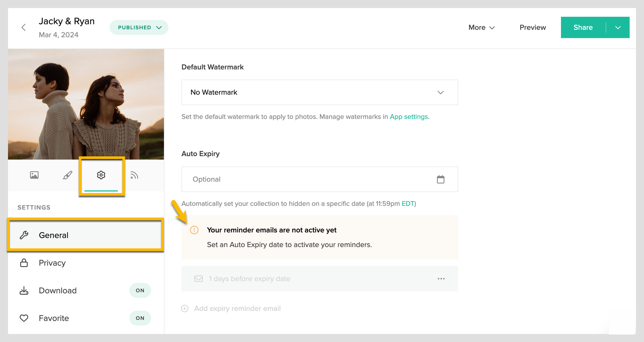644x342 pixels.
Task: Select the settings gear tab icon
Action: point(101,175)
